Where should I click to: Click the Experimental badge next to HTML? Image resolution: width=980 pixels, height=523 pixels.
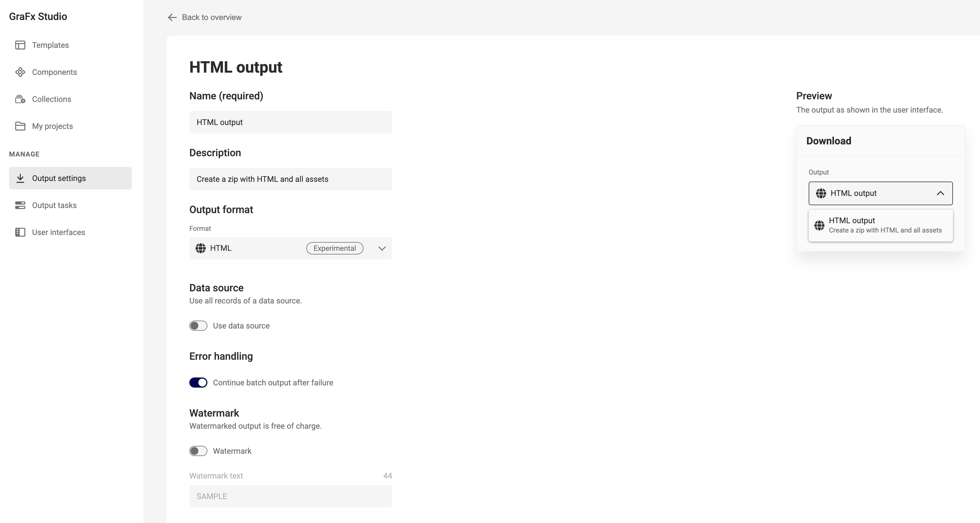[x=334, y=248]
